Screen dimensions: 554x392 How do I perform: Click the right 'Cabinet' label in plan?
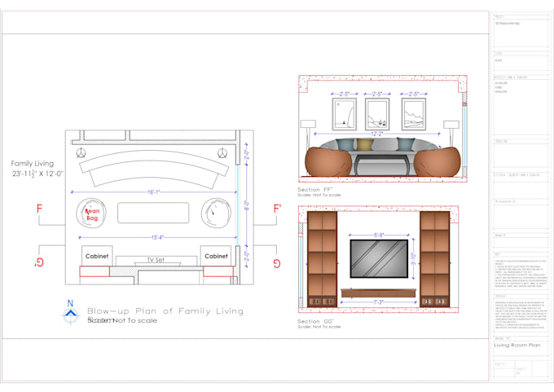pos(216,256)
